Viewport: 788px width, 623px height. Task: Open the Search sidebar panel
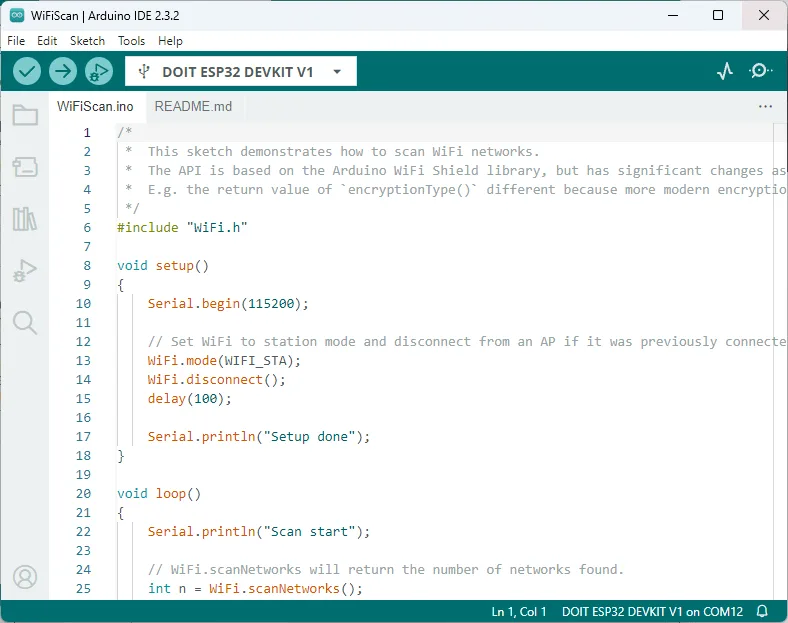(x=25, y=323)
